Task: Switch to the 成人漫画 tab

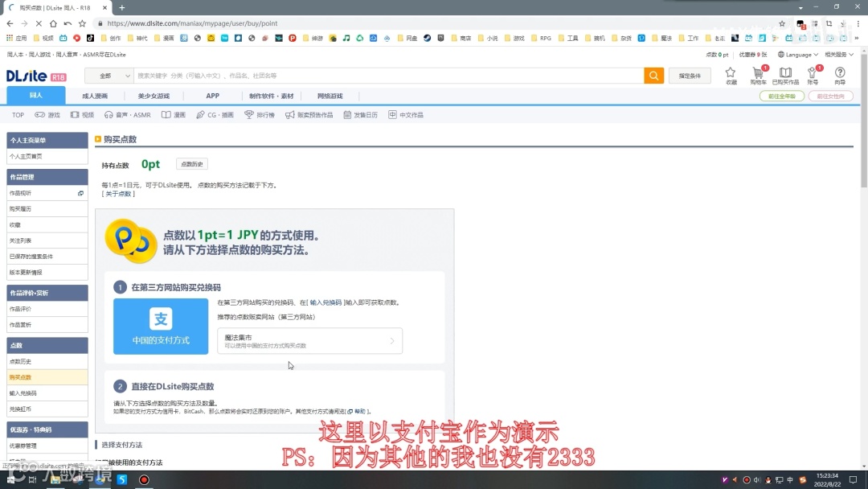Action: (x=95, y=96)
